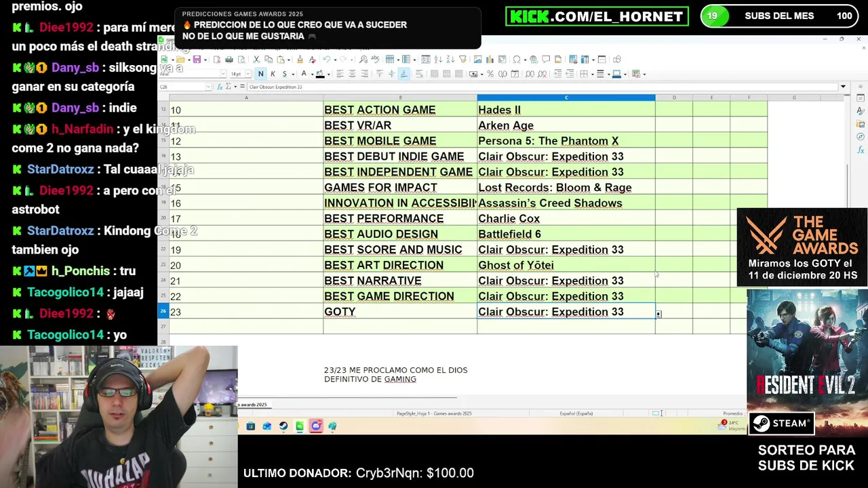Image resolution: width=868 pixels, height=488 pixels.
Task: Toggle Italic (K) formatting
Action: click(273, 74)
